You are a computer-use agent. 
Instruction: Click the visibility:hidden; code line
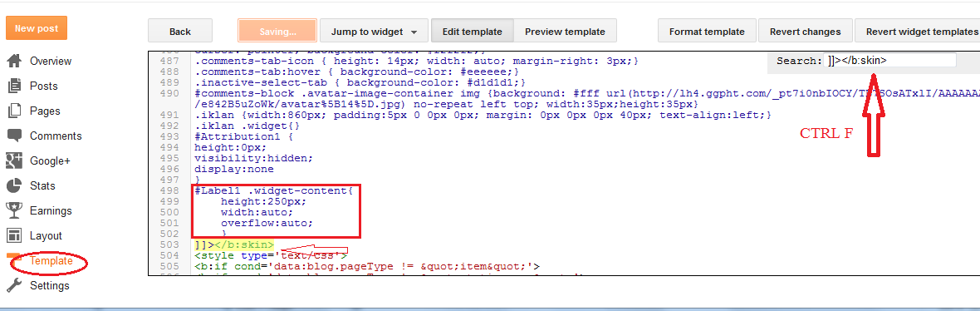coord(254,158)
